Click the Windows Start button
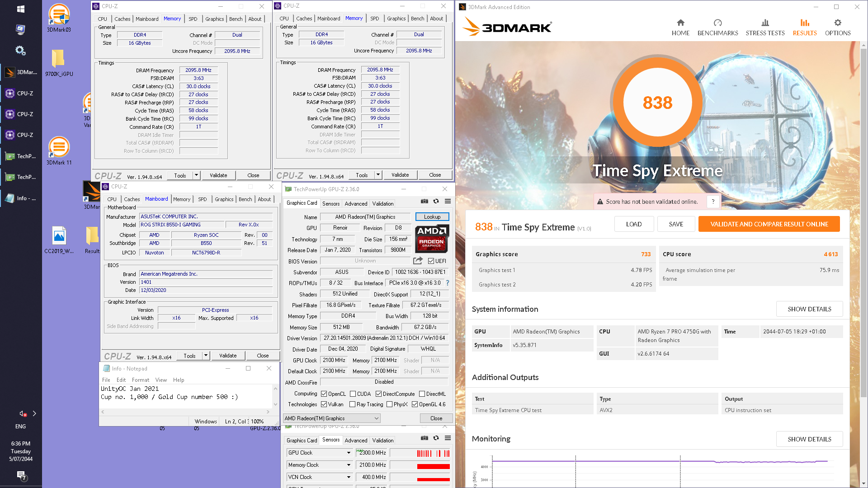This screenshot has height=488, width=868. click(20, 9)
